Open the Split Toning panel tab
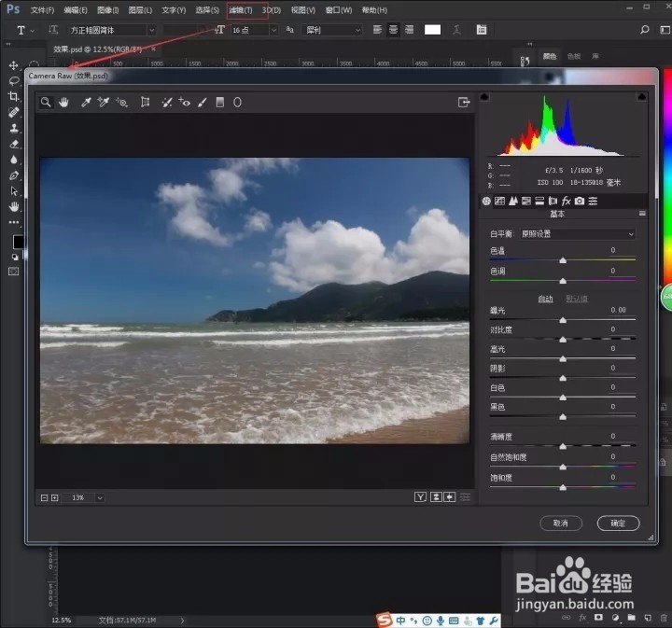The image size is (672, 628). click(x=539, y=201)
